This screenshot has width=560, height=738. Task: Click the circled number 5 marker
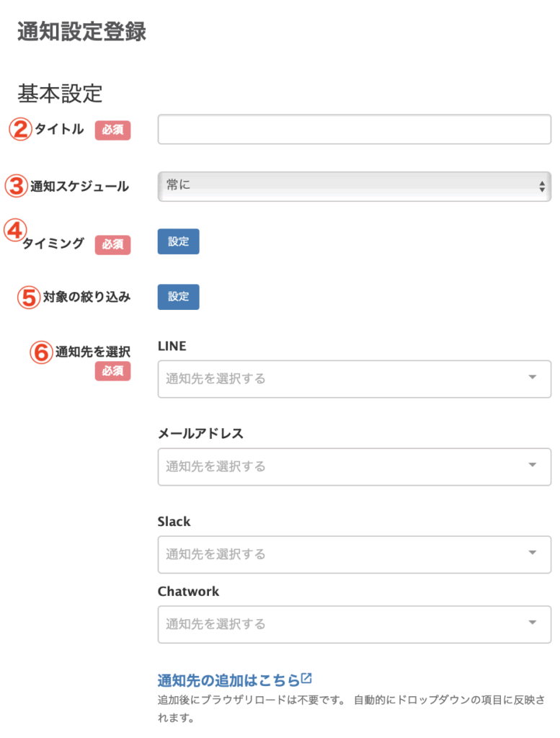(29, 297)
